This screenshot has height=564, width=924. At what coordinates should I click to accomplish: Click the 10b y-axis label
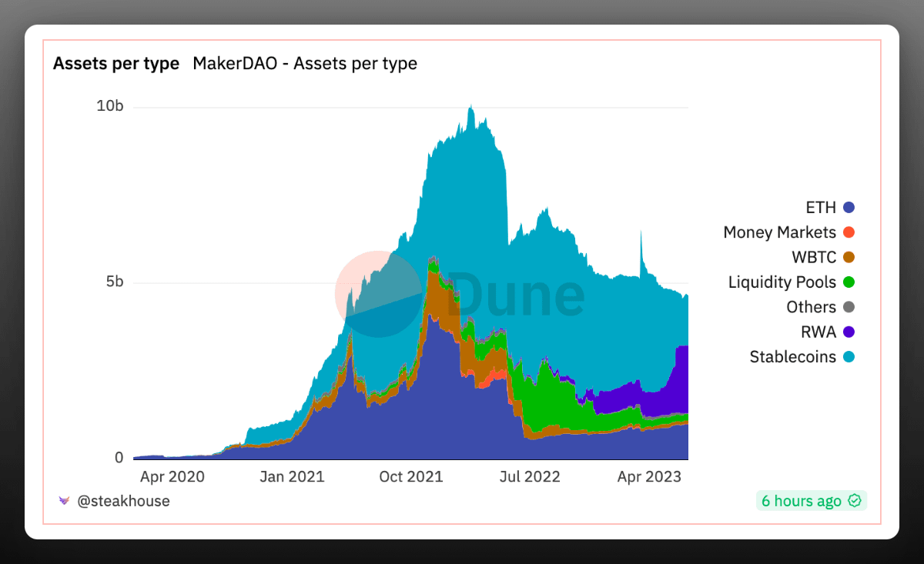point(109,106)
